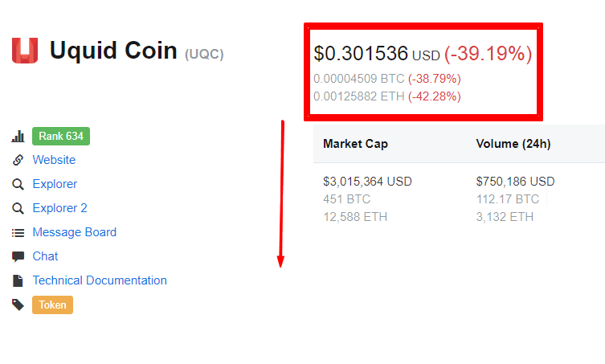Open the Website link
This screenshot has width=605, height=364.
pos(54,160)
